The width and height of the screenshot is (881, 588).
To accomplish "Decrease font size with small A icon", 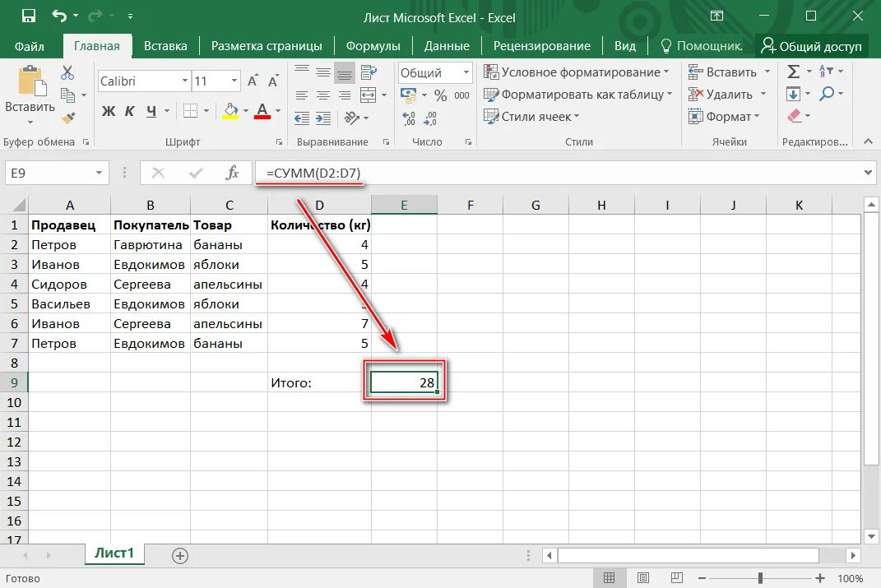I will pos(273,81).
